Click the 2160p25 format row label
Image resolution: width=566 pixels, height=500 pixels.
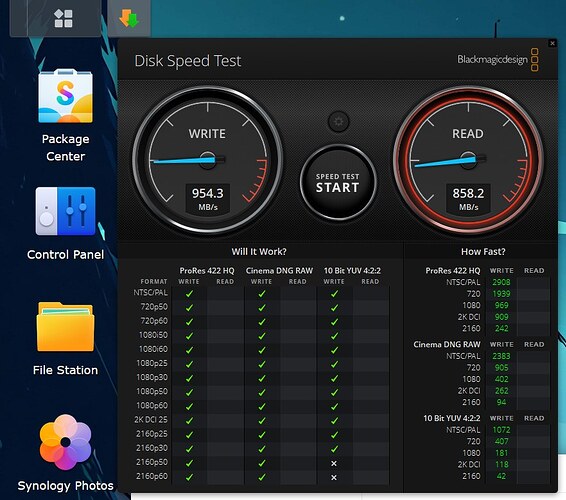pyautogui.click(x=152, y=434)
